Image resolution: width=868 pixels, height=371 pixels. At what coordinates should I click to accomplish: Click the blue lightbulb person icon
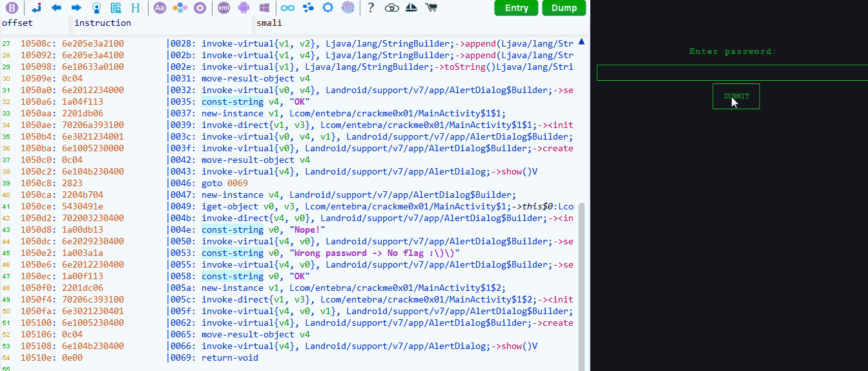pos(96,8)
